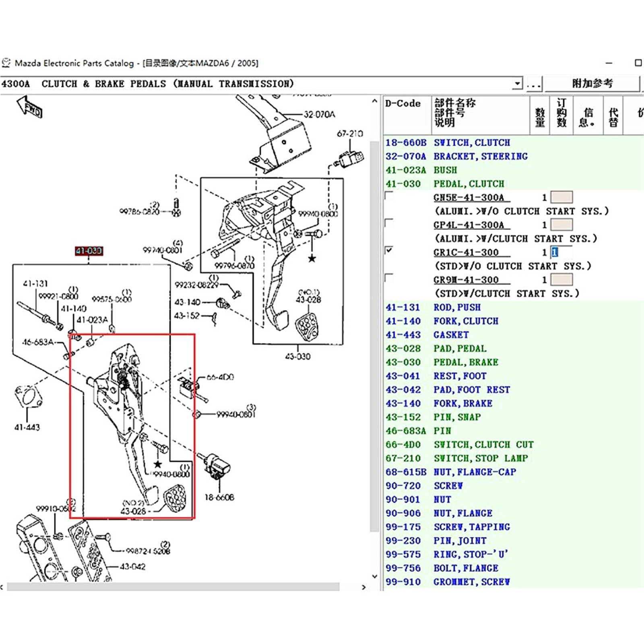Select the 43-152 PIN, SNAP list row
This screenshot has height=644, width=644.
point(514,417)
